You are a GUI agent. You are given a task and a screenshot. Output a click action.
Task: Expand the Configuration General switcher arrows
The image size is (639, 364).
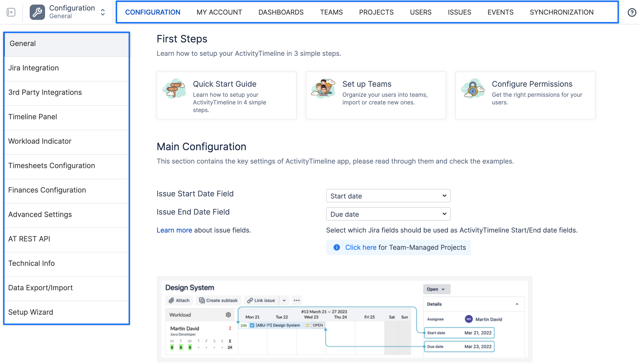103,12
